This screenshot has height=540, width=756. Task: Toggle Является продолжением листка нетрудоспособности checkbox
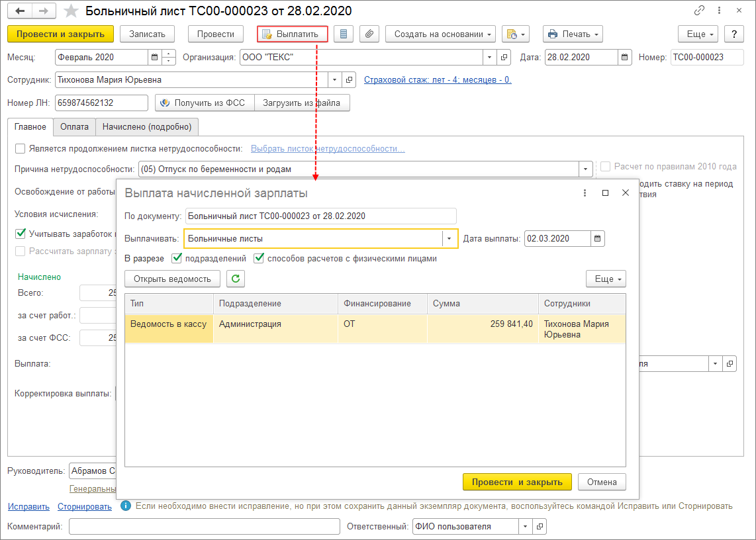click(21, 148)
